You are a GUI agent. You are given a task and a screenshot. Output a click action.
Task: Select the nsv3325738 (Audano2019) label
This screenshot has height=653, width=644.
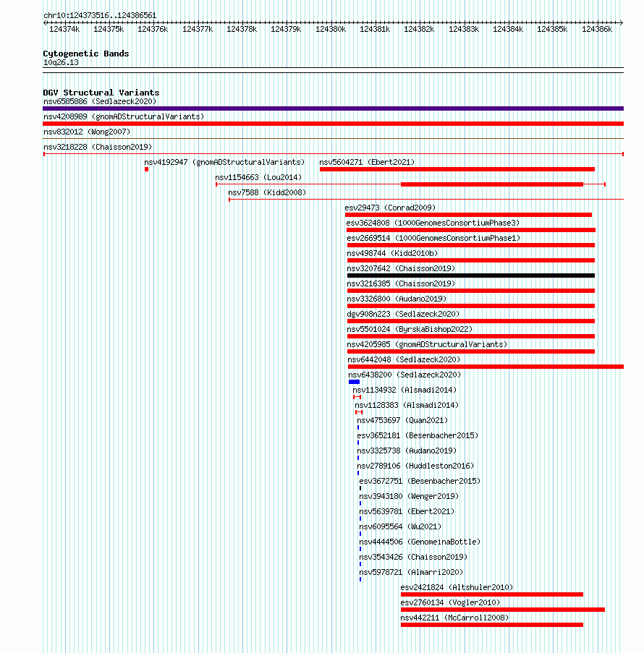point(407,451)
